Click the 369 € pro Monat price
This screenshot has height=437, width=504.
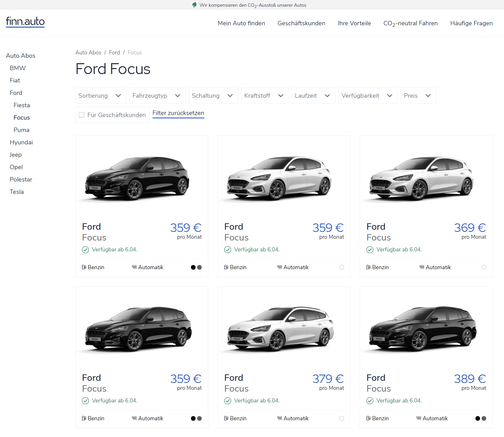point(470,231)
